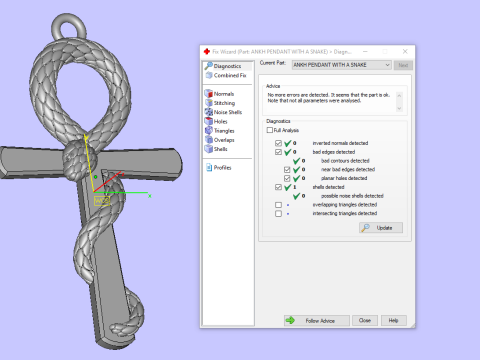Click the green arrow Follow Advice icon
Image resolution: width=480 pixels, height=360 pixels.
click(290, 320)
